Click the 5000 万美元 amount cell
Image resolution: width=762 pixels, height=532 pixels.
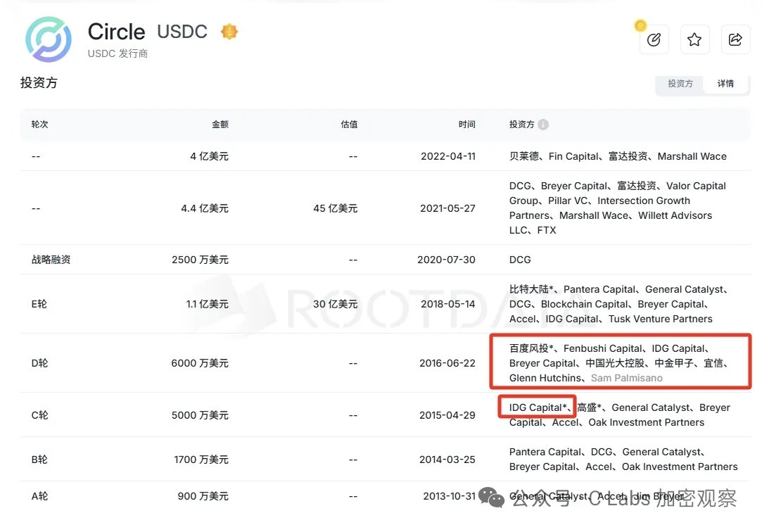pyautogui.click(x=200, y=415)
